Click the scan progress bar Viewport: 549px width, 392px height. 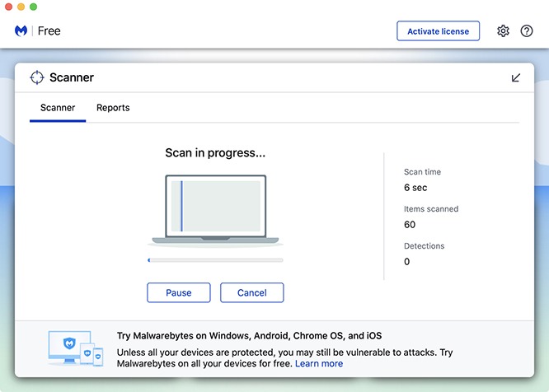click(215, 260)
